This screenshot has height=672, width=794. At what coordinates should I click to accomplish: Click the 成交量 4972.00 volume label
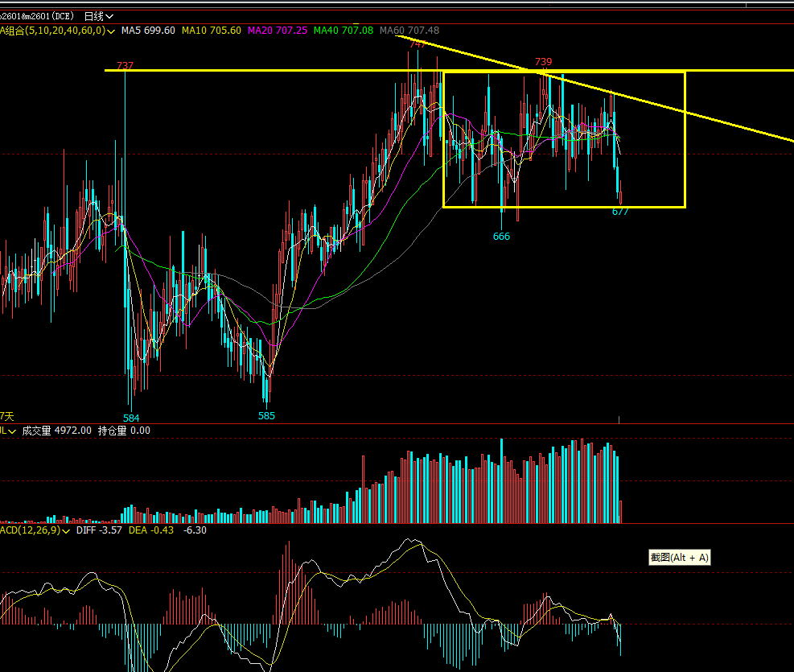pos(57,431)
